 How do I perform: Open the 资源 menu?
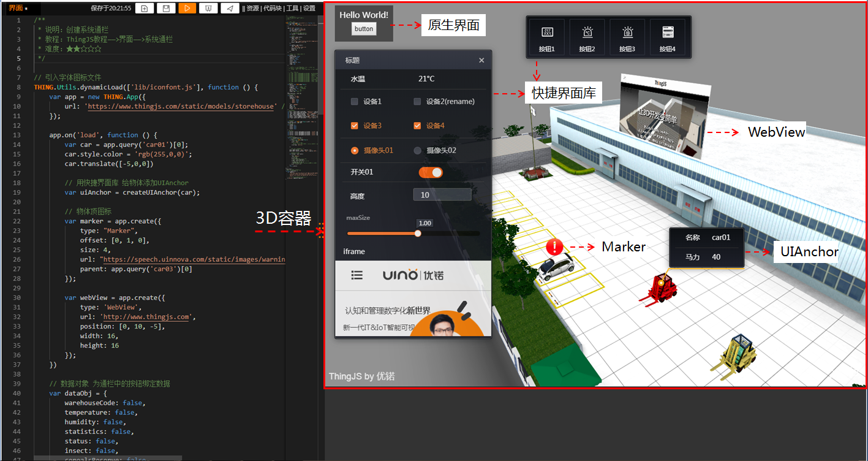tap(253, 9)
